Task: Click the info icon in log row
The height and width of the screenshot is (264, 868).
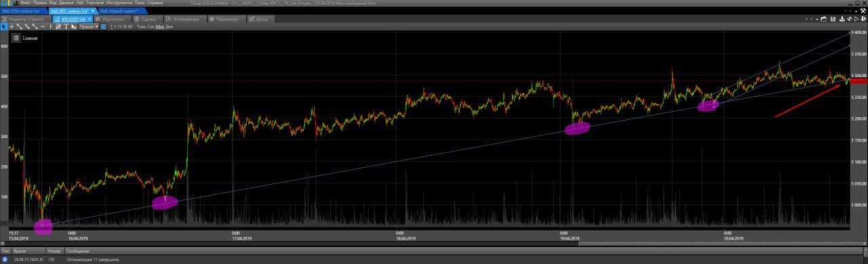Action: click(x=5, y=260)
